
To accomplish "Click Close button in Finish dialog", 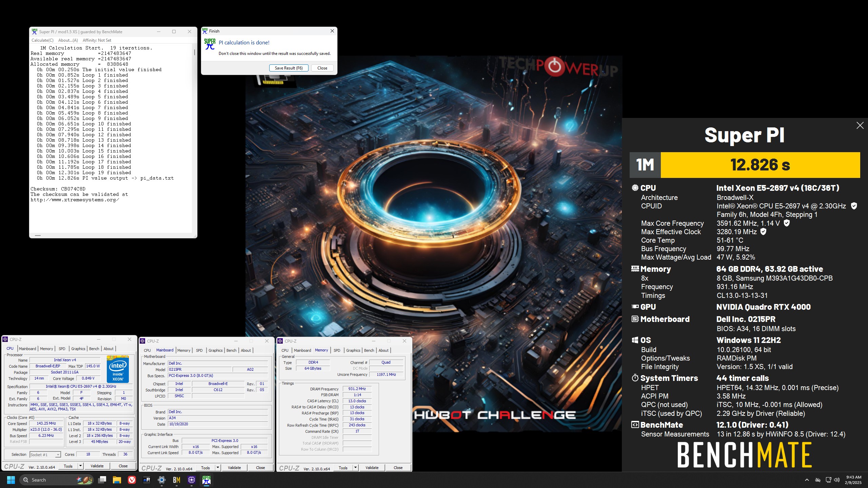I will click(x=322, y=68).
